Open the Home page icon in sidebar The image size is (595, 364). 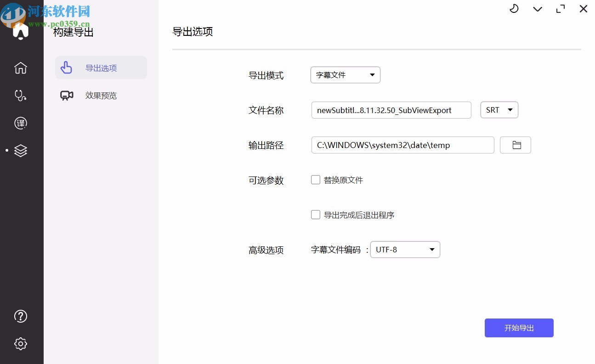point(21,68)
